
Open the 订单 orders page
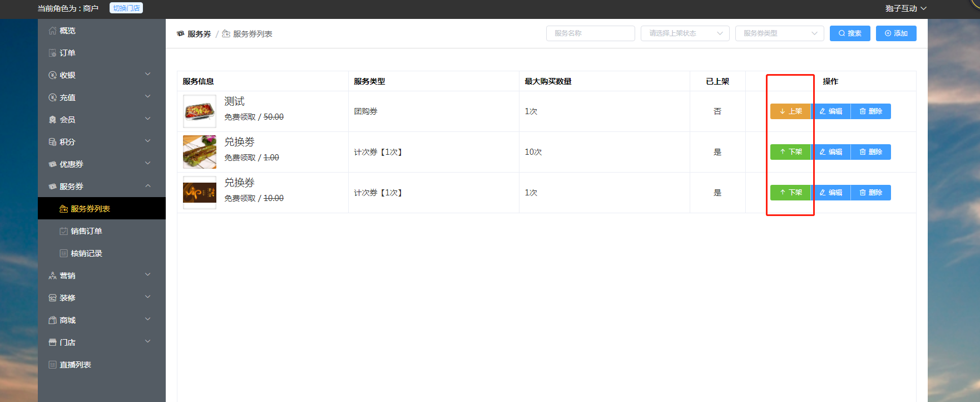click(102, 53)
